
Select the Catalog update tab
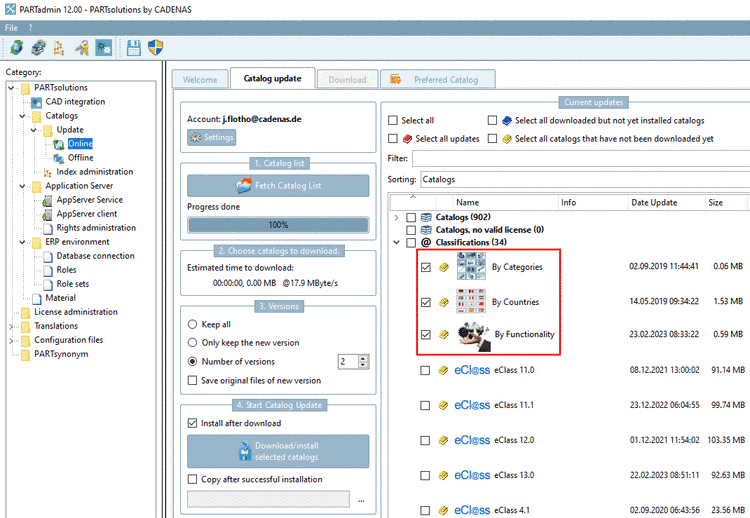[272, 78]
